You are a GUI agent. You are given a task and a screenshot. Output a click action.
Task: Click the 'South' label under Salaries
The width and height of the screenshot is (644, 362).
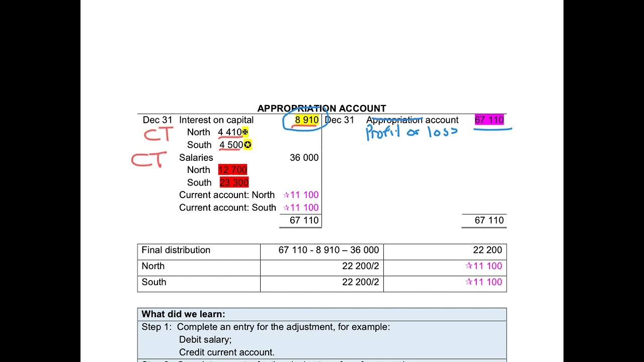[199, 183]
